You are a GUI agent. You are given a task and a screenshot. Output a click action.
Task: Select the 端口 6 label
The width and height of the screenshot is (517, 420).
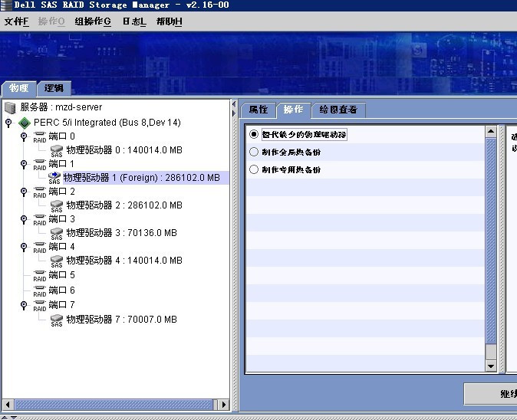point(61,290)
